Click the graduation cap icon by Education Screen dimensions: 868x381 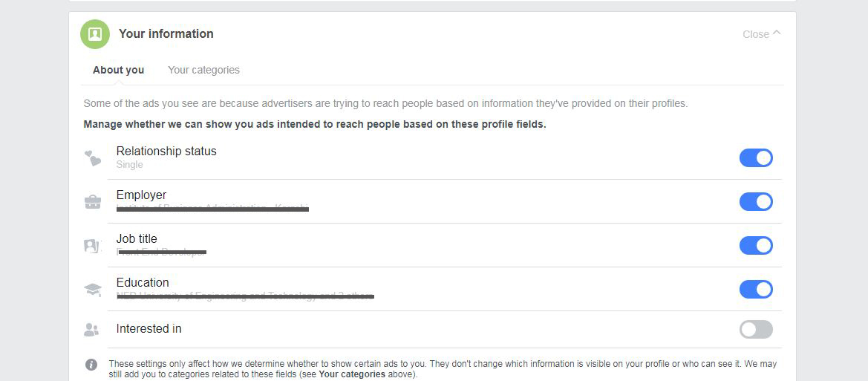93,290
